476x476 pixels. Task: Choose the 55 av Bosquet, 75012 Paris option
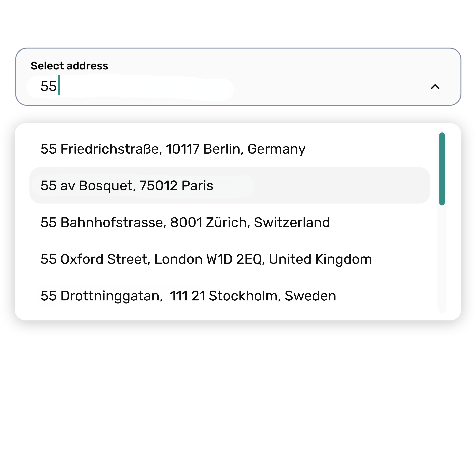point(127,186)
